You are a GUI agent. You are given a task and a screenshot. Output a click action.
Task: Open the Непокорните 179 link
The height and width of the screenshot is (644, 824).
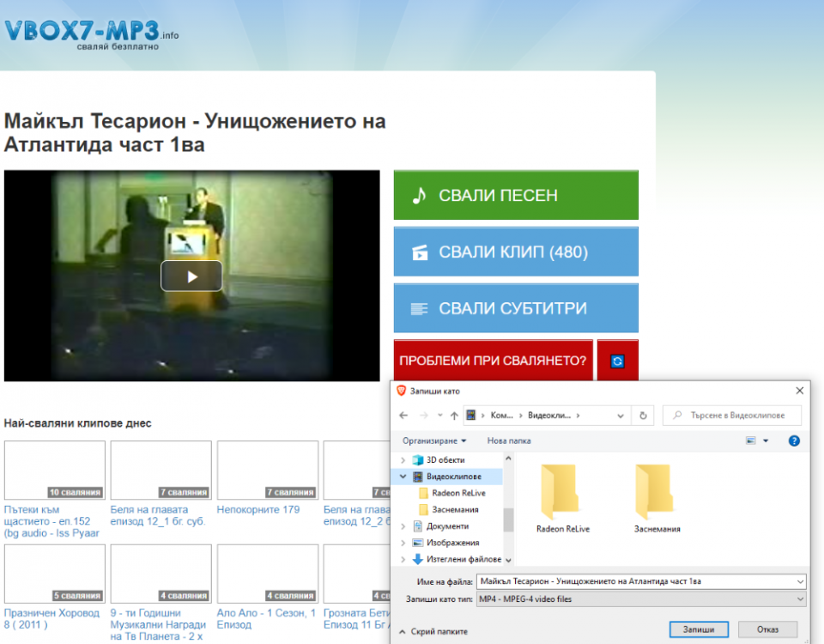pos(258,510)
